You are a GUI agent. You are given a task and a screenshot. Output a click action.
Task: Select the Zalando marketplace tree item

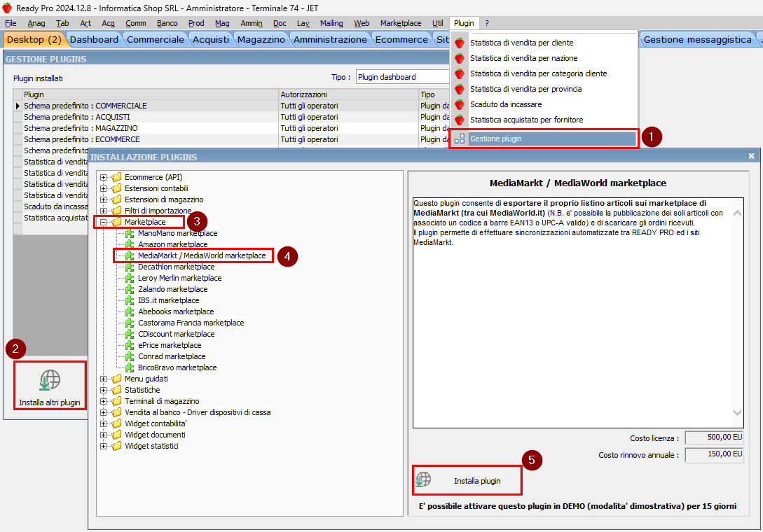[173, 289]
